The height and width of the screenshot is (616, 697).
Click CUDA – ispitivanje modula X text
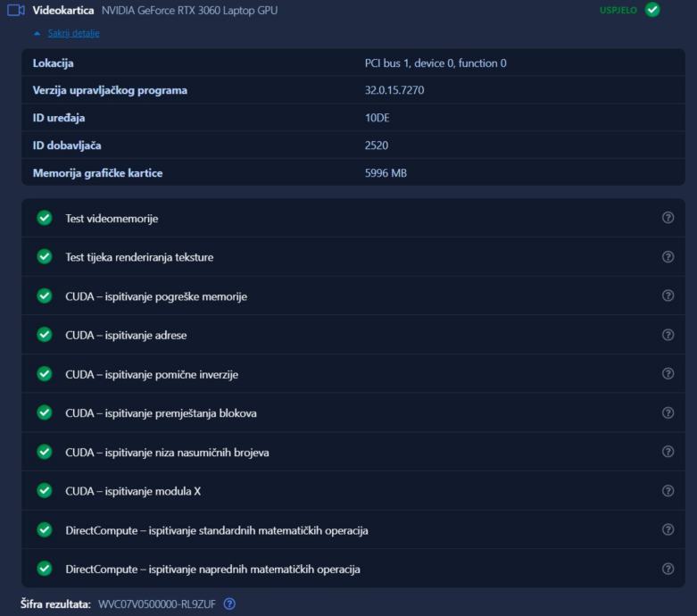[133, 491]
